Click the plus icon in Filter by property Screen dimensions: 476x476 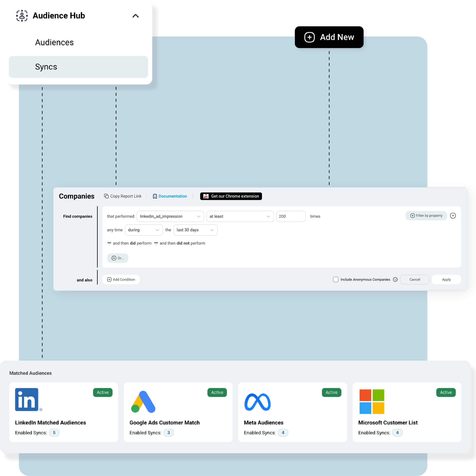pos(412,216)
